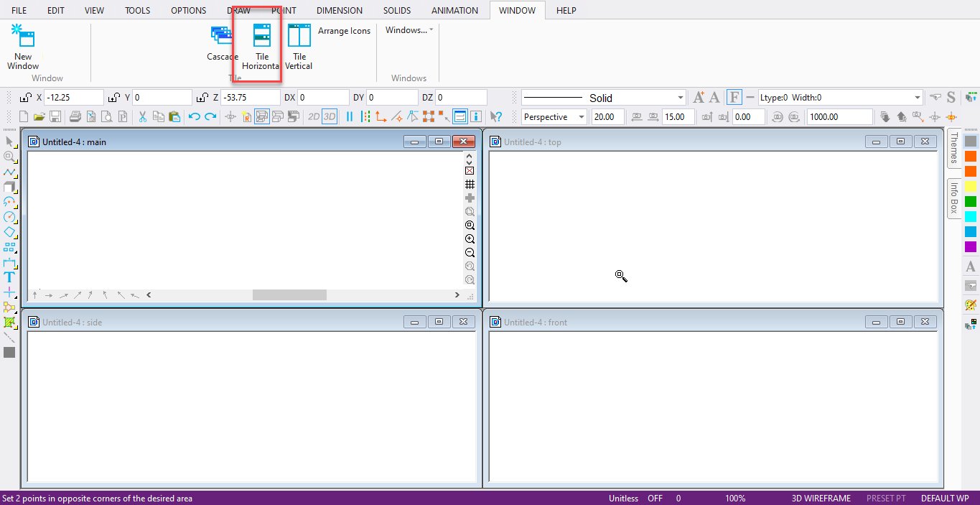Print using the printer icon

point(75,116)
